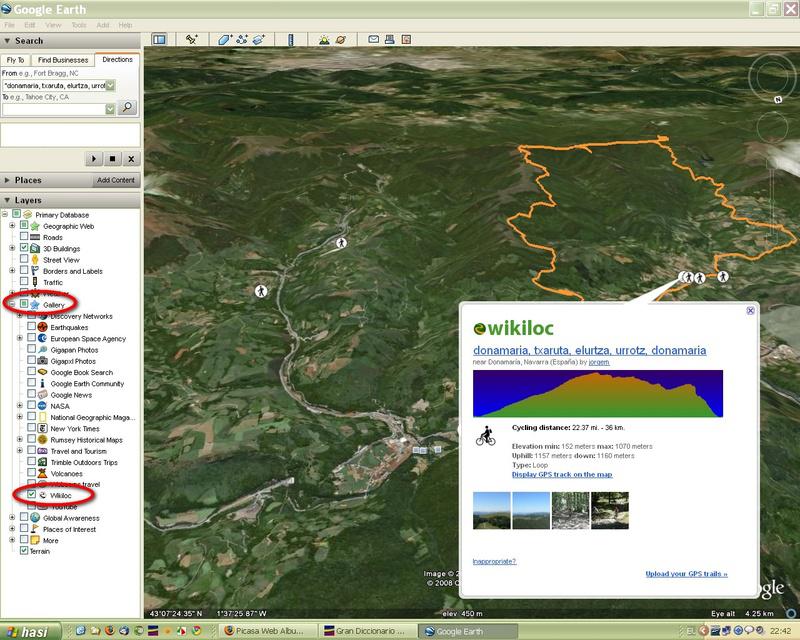This screenshot has width=800, height=640.
Task: Switch to the Find Businesses tab
Action: [63, 60]
